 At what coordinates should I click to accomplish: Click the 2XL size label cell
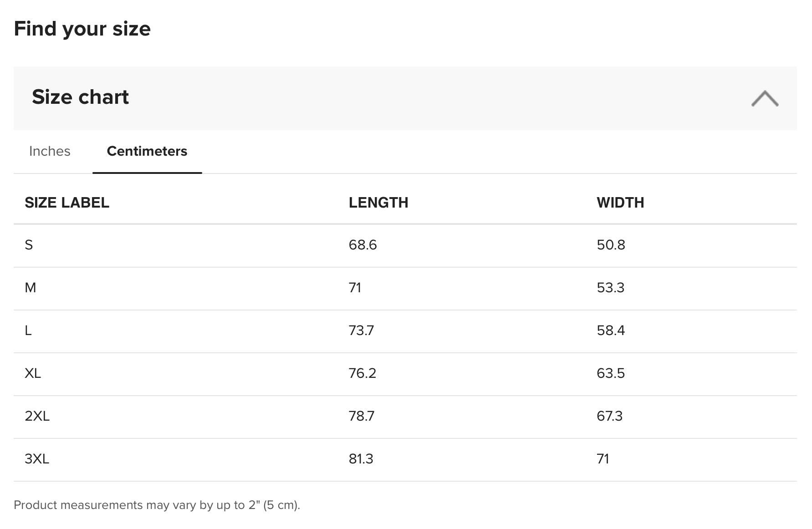click(37, 416)
